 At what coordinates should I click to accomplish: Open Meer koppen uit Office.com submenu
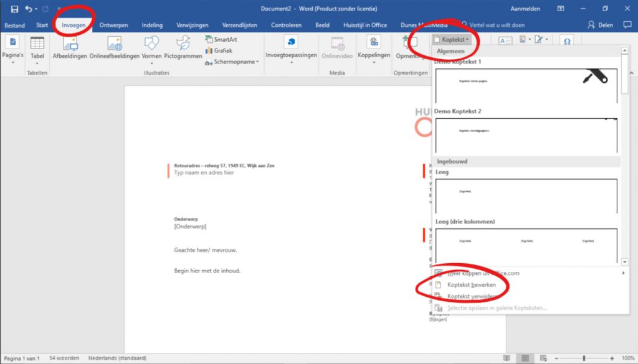530,273
